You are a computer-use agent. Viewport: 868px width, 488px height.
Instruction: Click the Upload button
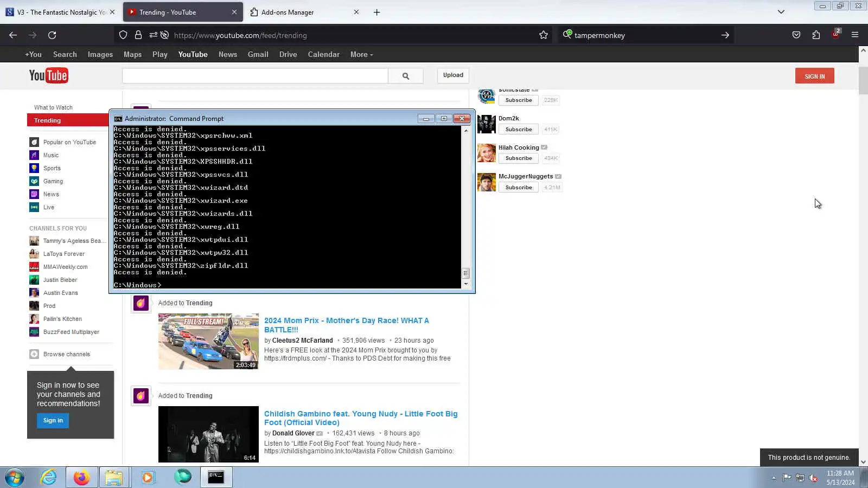(x=453, y=75)
